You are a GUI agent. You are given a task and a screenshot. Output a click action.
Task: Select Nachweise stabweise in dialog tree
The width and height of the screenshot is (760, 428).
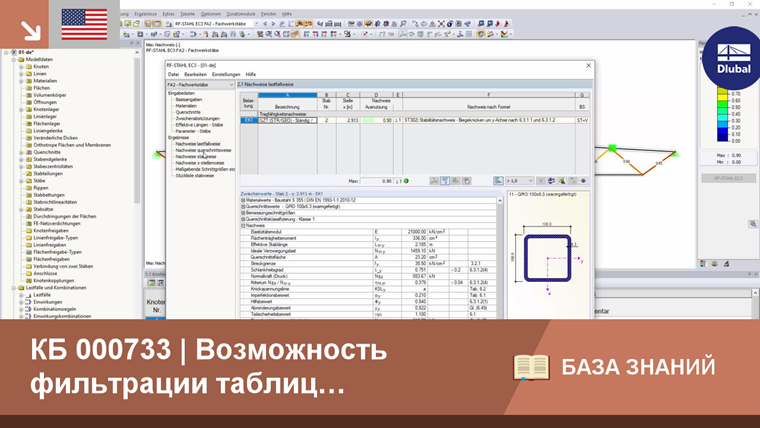coord(196,157)
